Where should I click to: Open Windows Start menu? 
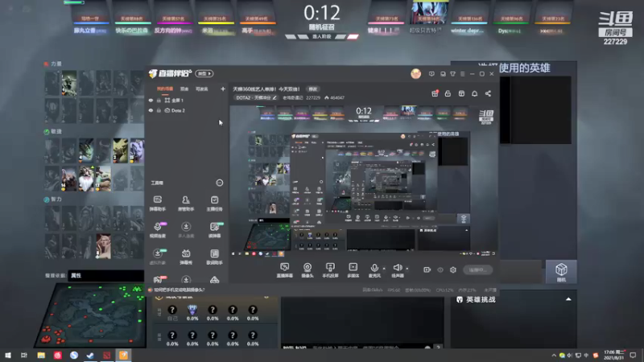coord(8,355)
